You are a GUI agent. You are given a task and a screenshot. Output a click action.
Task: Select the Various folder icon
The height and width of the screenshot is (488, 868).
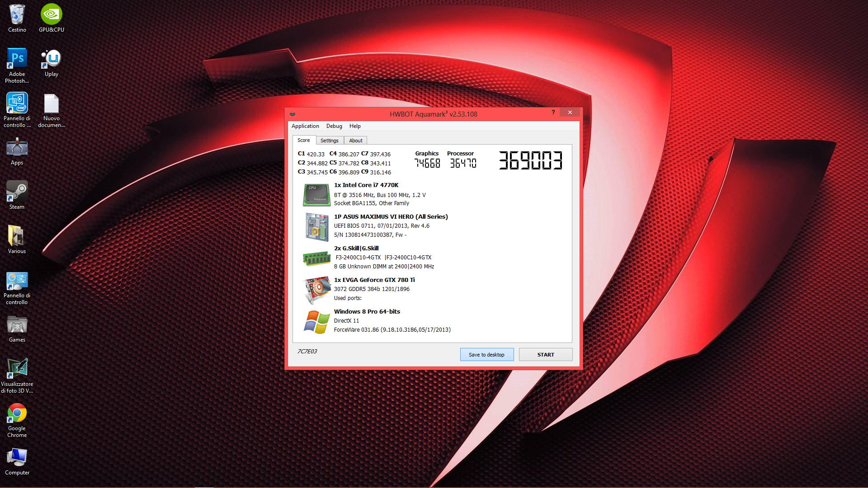click(17, 240)
